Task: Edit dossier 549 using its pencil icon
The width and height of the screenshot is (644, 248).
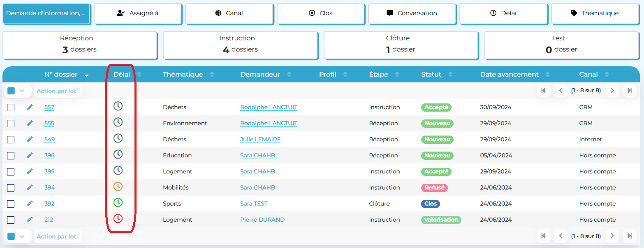Action: [30, 139]
